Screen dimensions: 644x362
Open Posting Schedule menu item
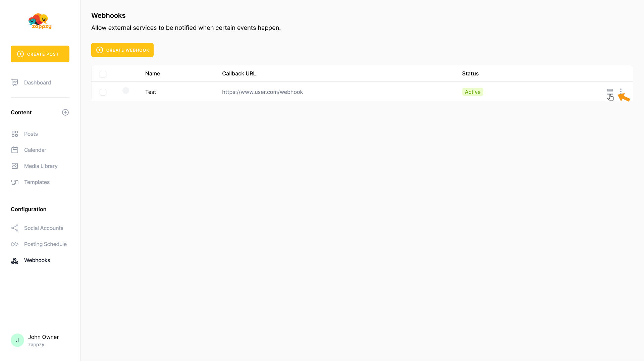pos(45,244)
